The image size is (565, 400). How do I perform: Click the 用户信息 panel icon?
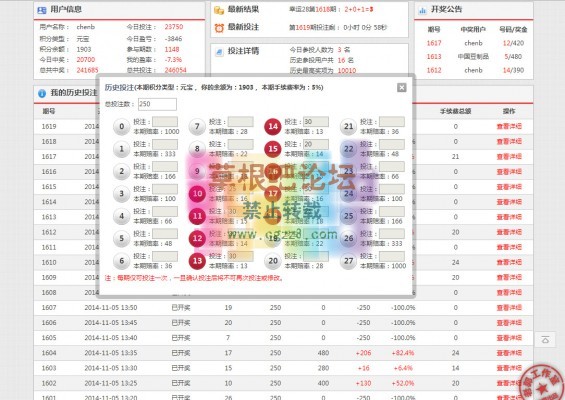[x=42, y=10]
